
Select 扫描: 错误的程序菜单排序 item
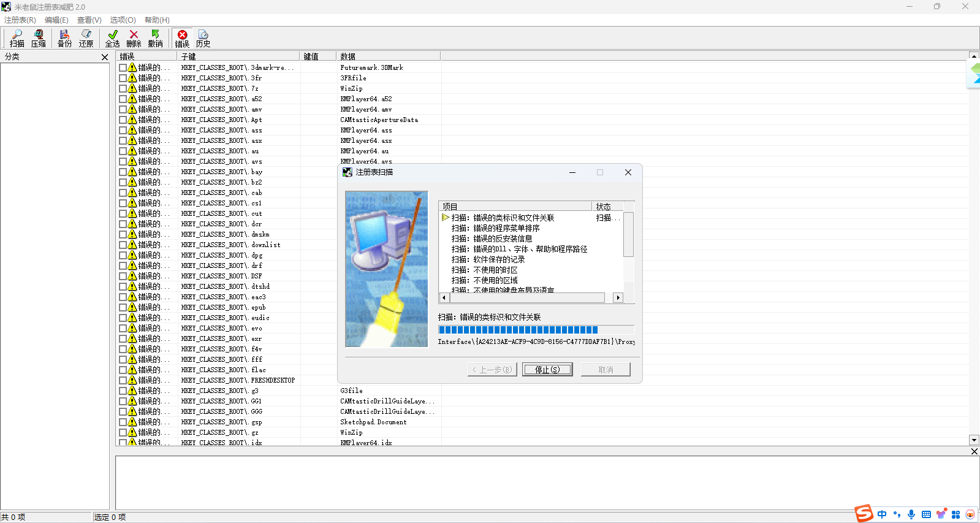pos(495,228)
